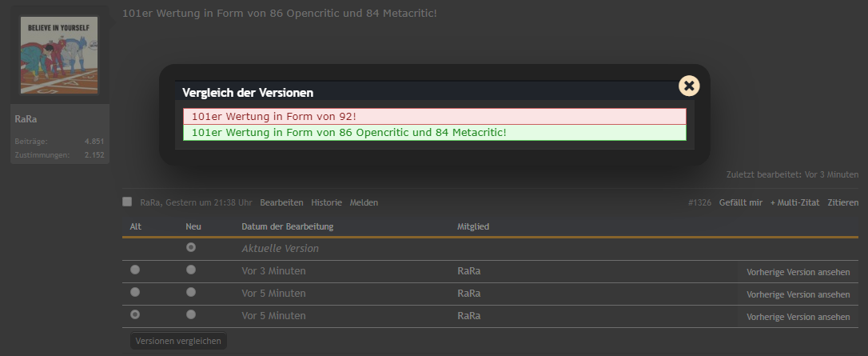
Task: Like the post with Gefällt mir
Action: [x=741, y=202]
